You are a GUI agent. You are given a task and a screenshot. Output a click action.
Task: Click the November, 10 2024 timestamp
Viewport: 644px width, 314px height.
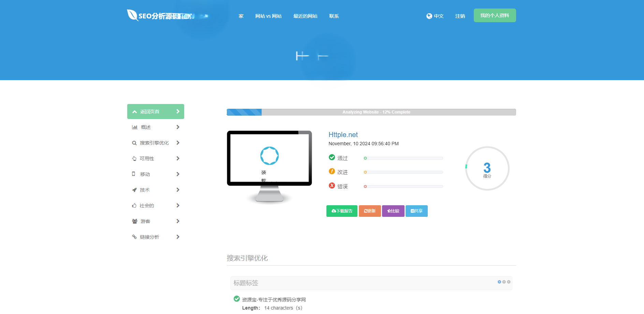click(364, 144)
